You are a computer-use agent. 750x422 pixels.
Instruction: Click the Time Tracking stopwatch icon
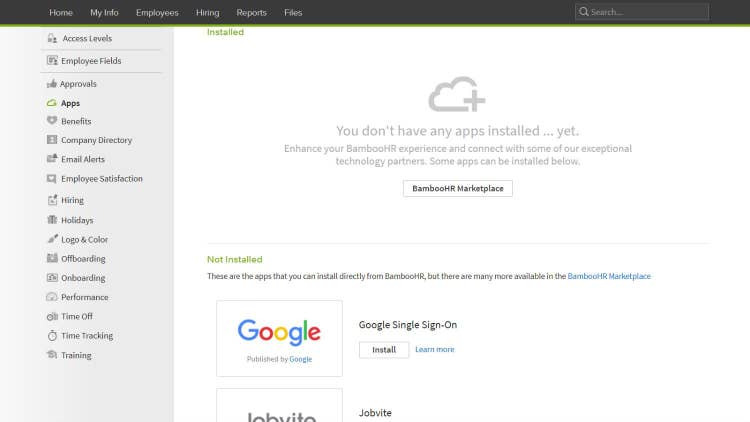coord(52,335)
